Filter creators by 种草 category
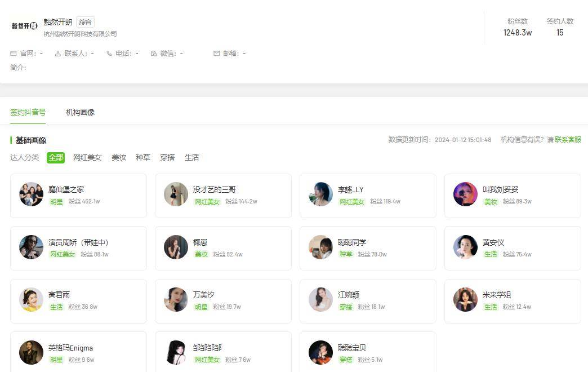The height and width of the screenshot is (372, 588). tap(143, 158)
